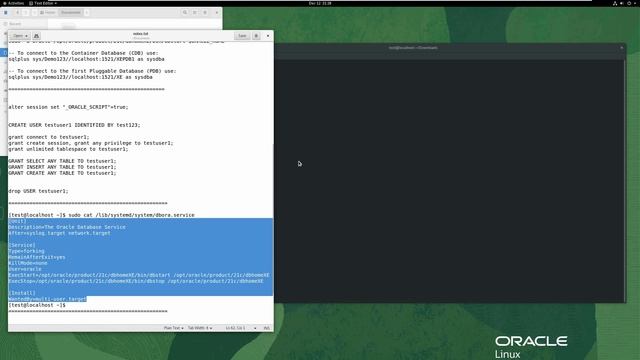Screen dimensions: 640x360
Task: Click Documents in Files path bar
Action: pos(71,13)
